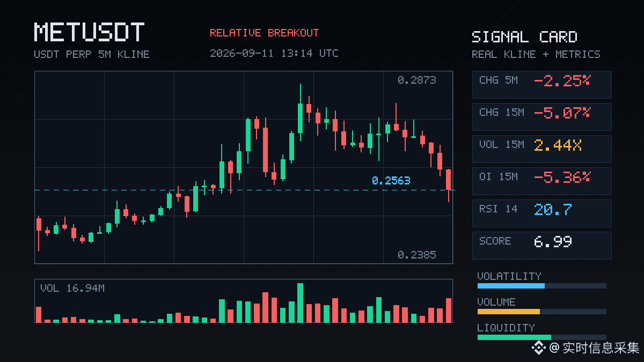Image resolution: width=644 pixels, height=362 pixels.
Task: Click the METUSDT symbol title
Action: (89, 32)
